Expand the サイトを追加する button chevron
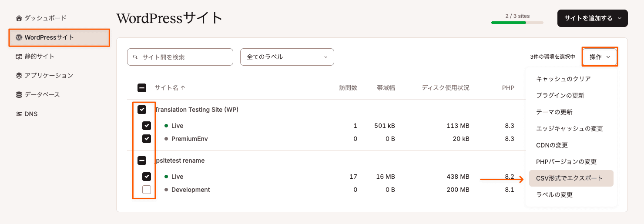Screen dimensions: 644x224 click(x=619, y=18)
